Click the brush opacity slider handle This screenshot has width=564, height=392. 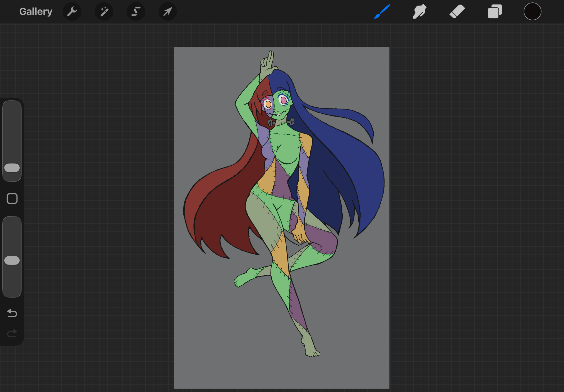(12, 260)
